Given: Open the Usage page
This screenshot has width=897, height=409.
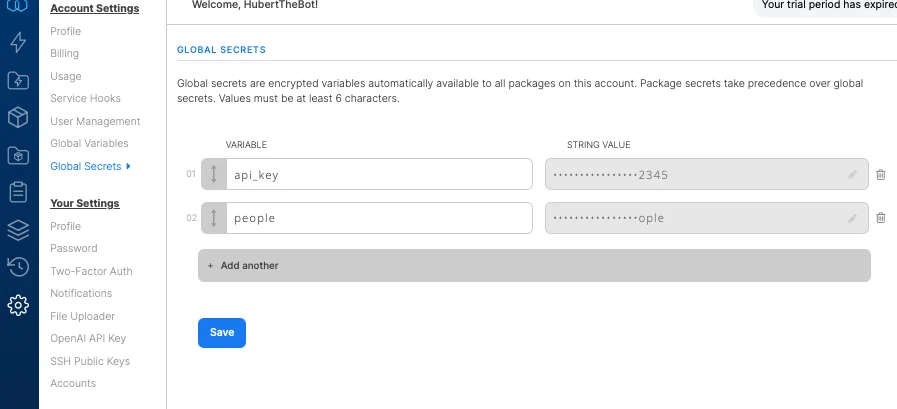Looking at the screenshot, I should (66, 76).
